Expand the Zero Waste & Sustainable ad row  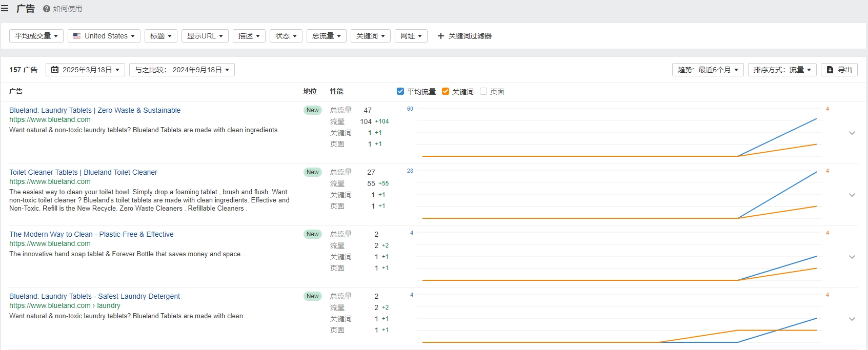click(852, 133)
